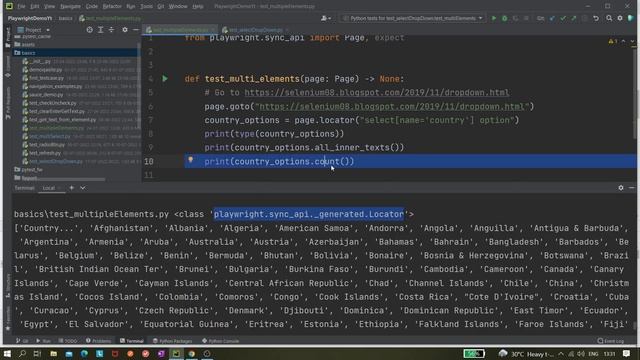Click the dropdown.html URL in line 5 comment
The image size is (640, 360).
tap(377, 93)
